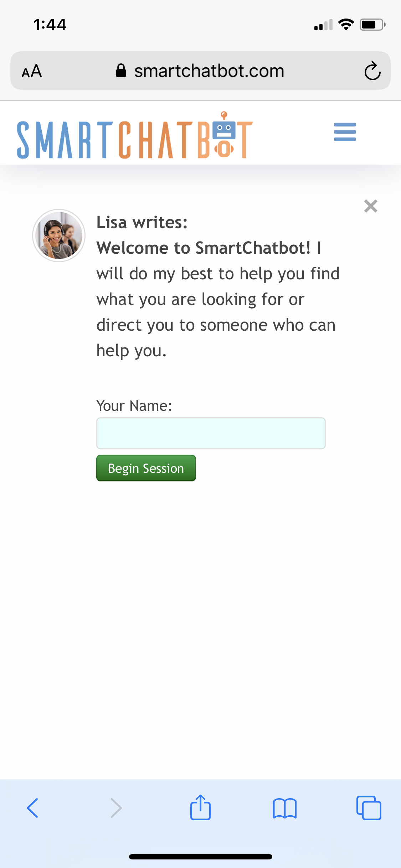
Task: Open the Safari share sheet
Action: click(x=200, y=807)
